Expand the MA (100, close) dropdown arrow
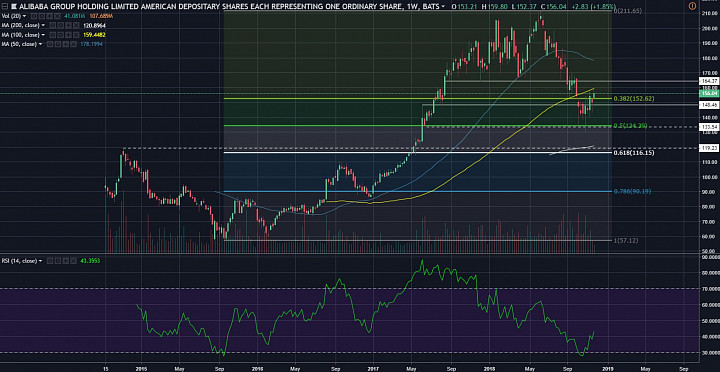Screen dimensions: 720x372 tap(43, 35)
